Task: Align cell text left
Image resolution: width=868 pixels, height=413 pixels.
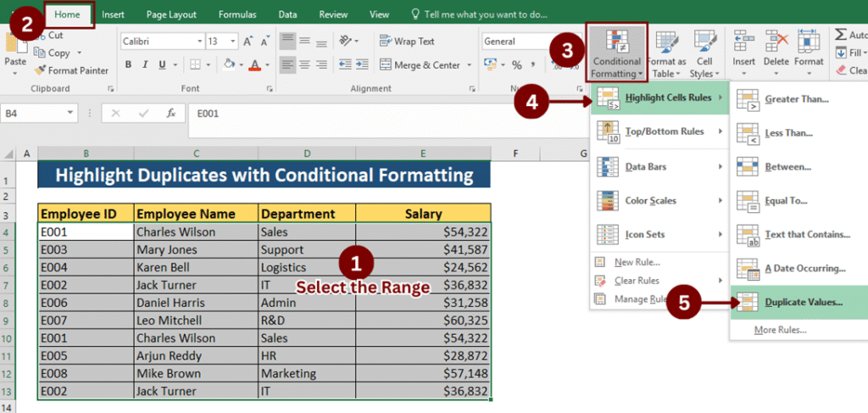Action: pos(287,65)
